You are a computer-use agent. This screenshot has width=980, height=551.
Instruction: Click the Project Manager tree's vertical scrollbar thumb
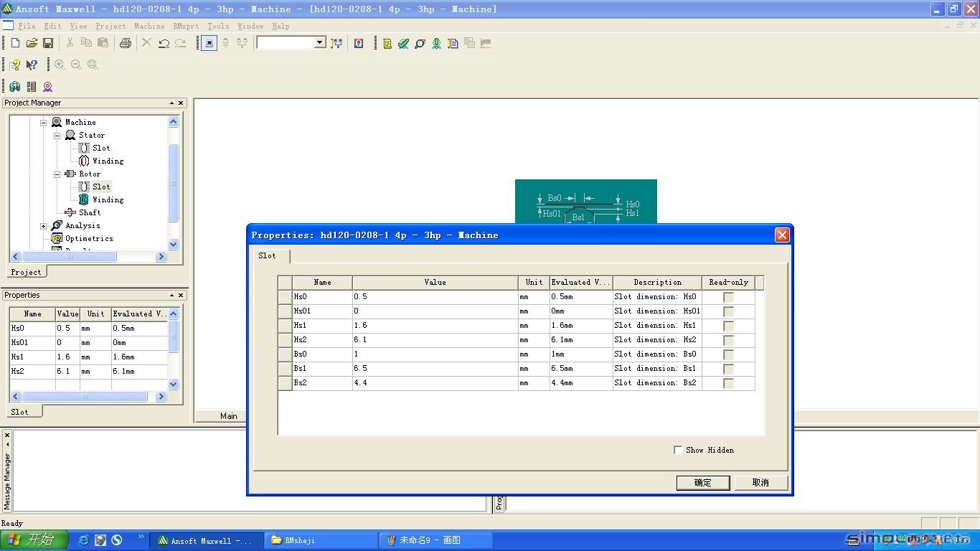click(173, 182)
